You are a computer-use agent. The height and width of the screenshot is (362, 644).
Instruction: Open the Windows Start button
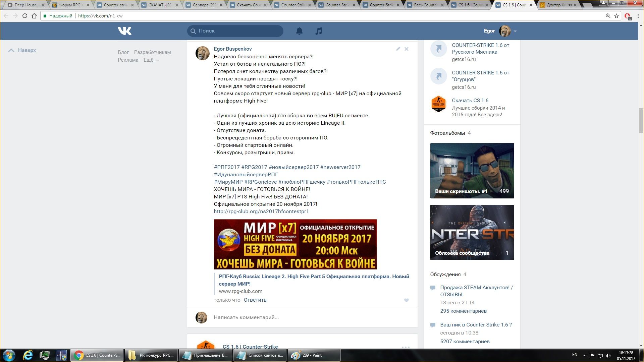9,355
